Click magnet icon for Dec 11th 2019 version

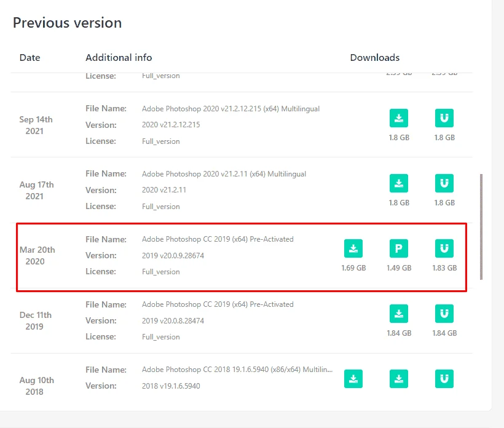tap(444, 314)
